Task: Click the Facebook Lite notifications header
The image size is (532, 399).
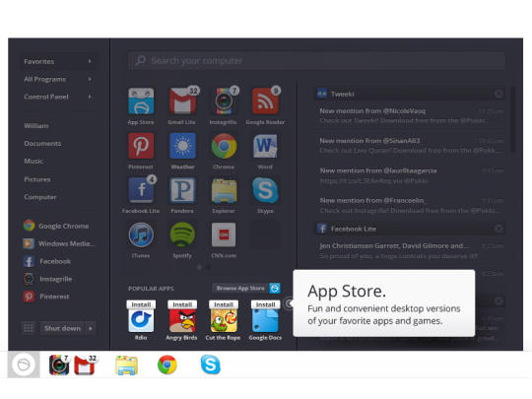Action: [x=410, y=229]
